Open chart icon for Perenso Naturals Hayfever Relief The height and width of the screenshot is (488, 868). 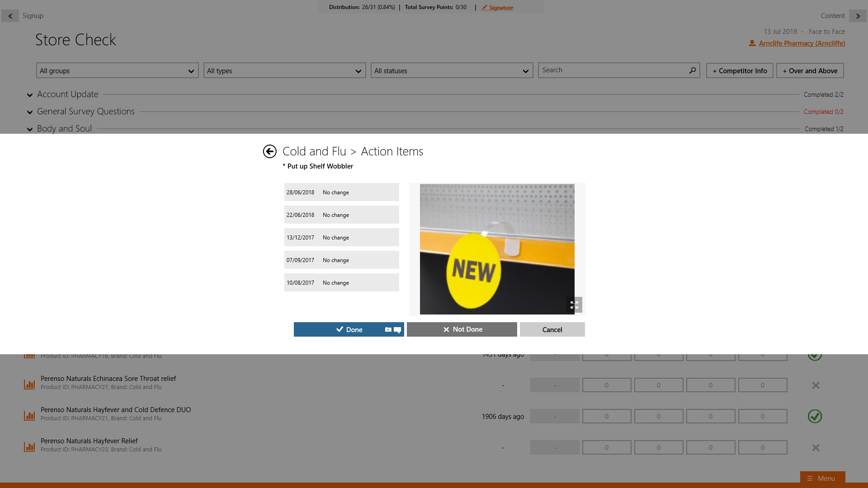point(29,447)
